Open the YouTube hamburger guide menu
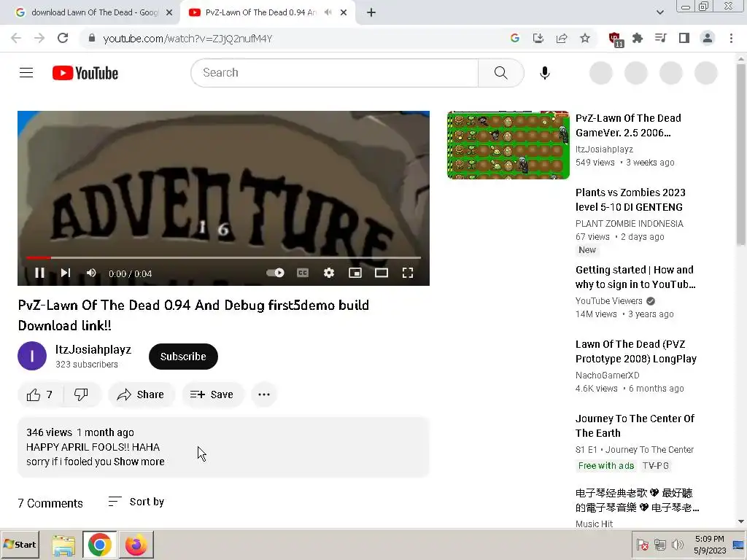The image size is (747, 560). coord(26,73)
